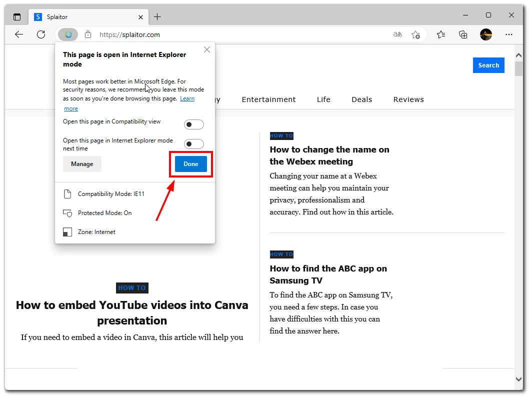Click Protected Mode: On text
This screenshot has width=532, height=399.
pyautogui.click(x=105, y=213)
